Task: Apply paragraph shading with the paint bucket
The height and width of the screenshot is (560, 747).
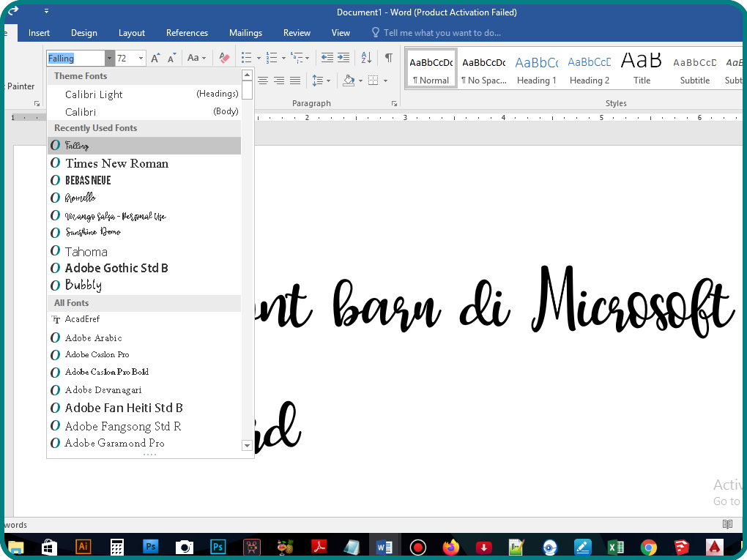Action: click(x=349, y=81)
